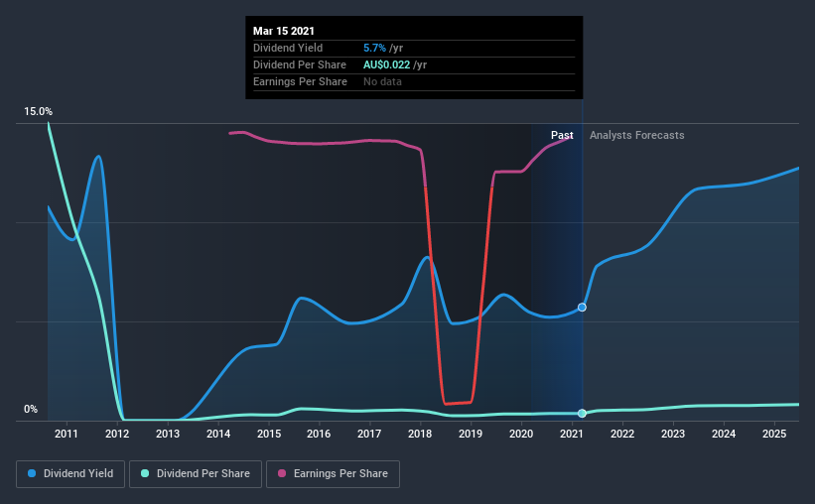Click the 2012 x-axis label
This screenshot has width=815, height=504.
click(117, 434)
